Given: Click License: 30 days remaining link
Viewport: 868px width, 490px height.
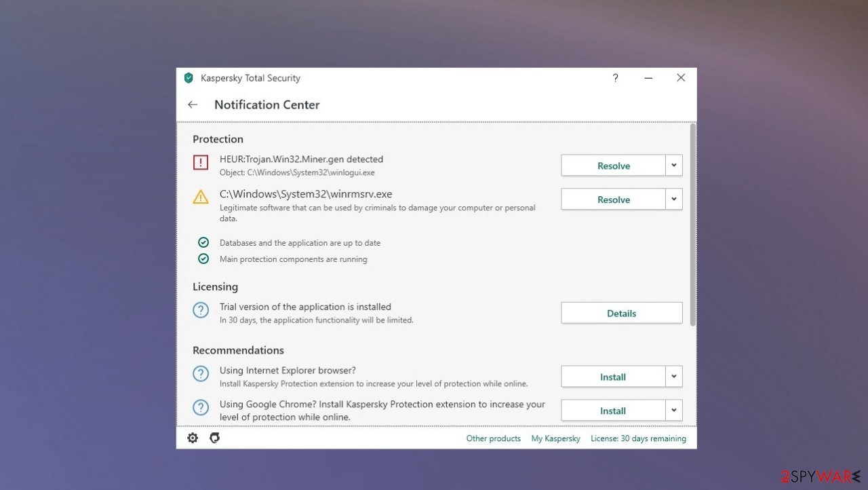Looking at the screenshot, I should [x=638, y=438].
